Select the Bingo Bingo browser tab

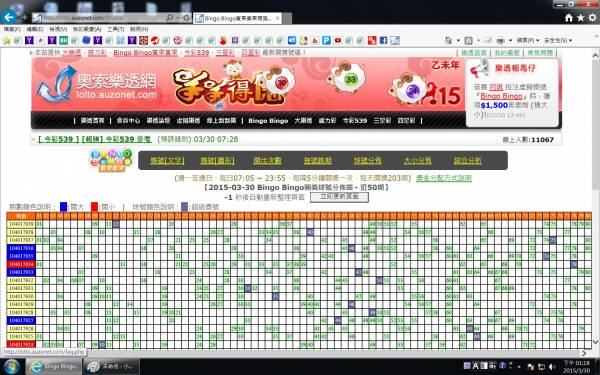[238, 18]
